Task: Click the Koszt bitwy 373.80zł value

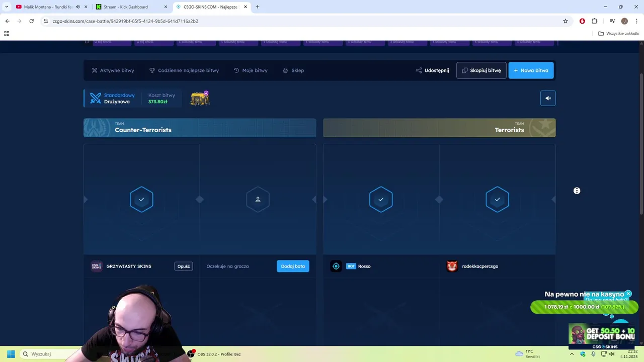Action: coord(158,102)
